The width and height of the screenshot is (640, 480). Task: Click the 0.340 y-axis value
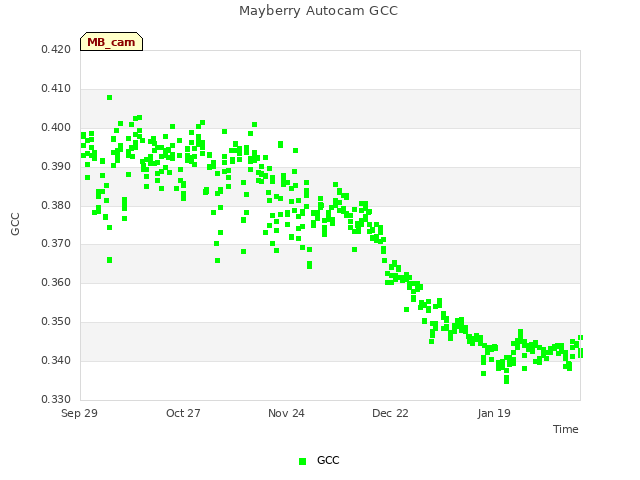point(56,360)
